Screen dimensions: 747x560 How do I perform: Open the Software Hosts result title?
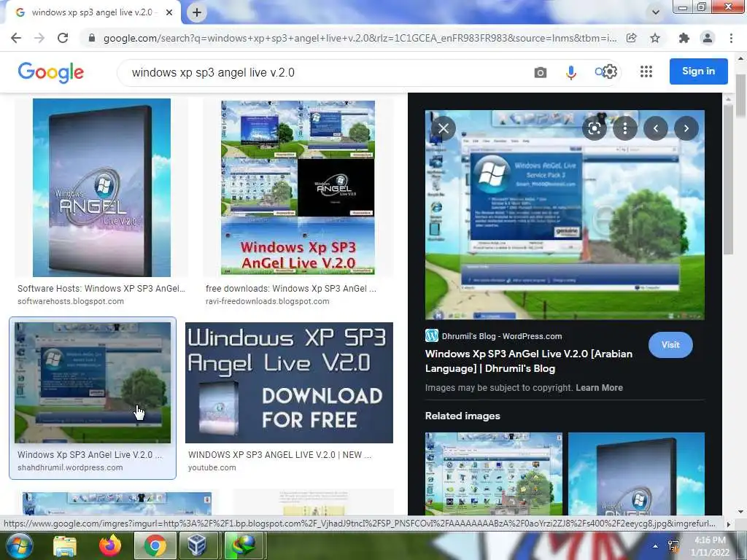point(101,289)
